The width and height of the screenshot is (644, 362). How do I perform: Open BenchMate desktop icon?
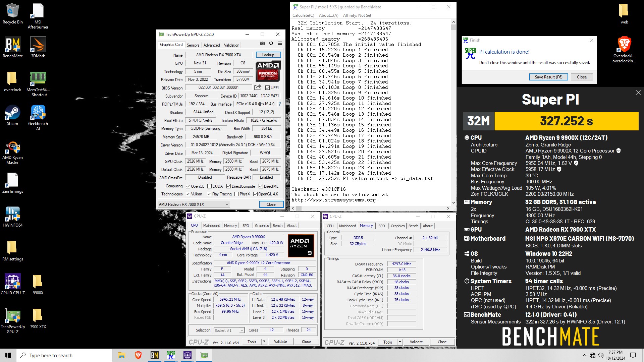click(13, 48)
